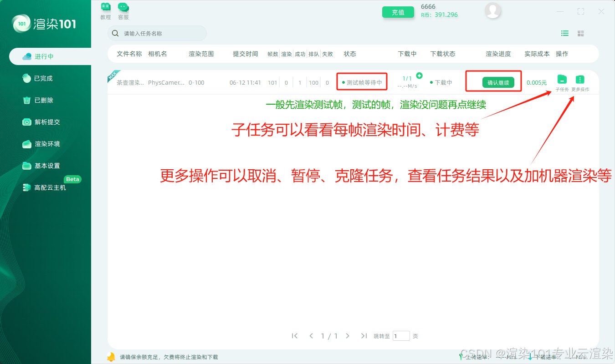Click the green plus download icon

[419, 76]
